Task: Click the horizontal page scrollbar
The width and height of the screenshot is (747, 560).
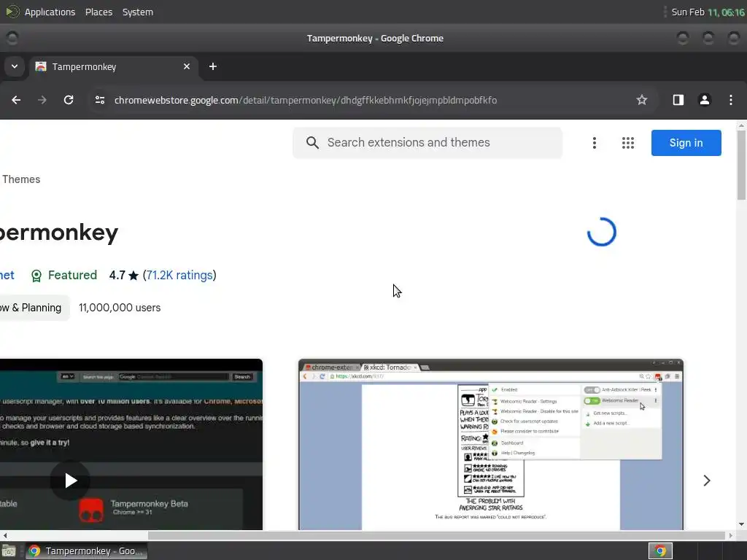Action: click(436, 536)
